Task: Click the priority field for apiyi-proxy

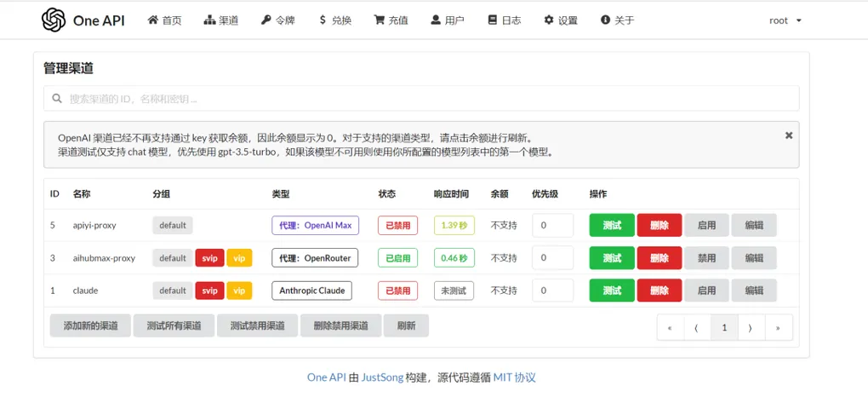Action: coord(552,226)
